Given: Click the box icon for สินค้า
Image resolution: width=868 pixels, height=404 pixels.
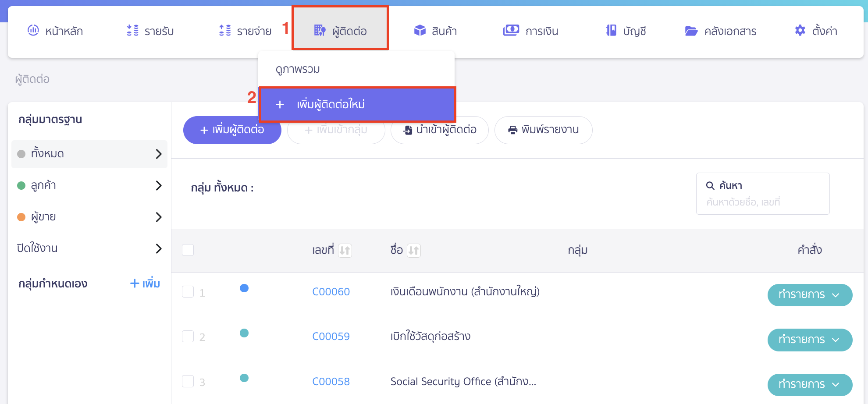Looking at the screenshot, I should [420, 30].
